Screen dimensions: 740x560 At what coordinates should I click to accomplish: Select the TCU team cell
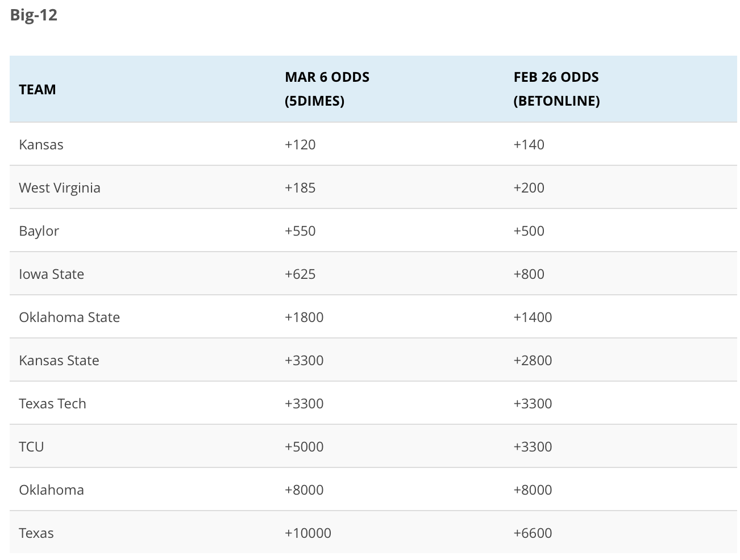coord(31,447)
